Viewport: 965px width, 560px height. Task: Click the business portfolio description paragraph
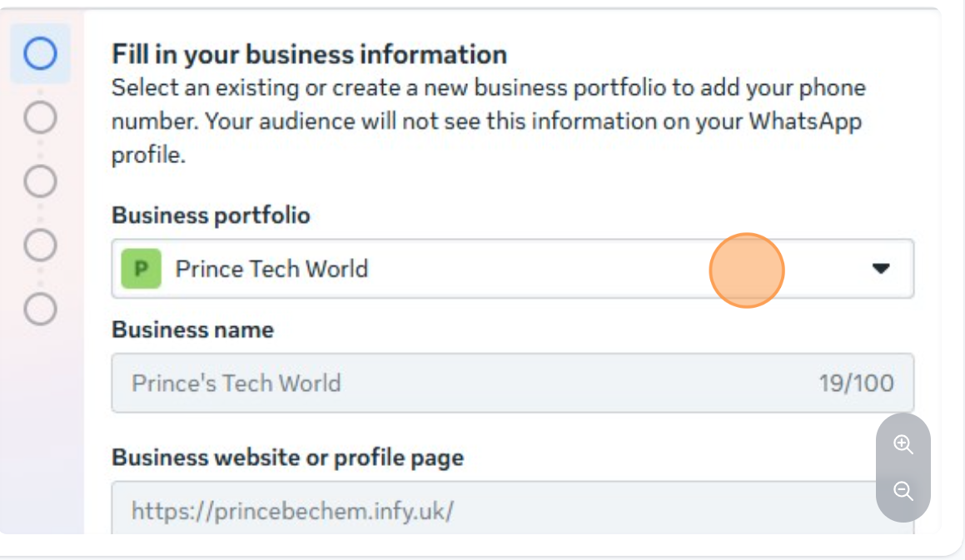[488, 121]
